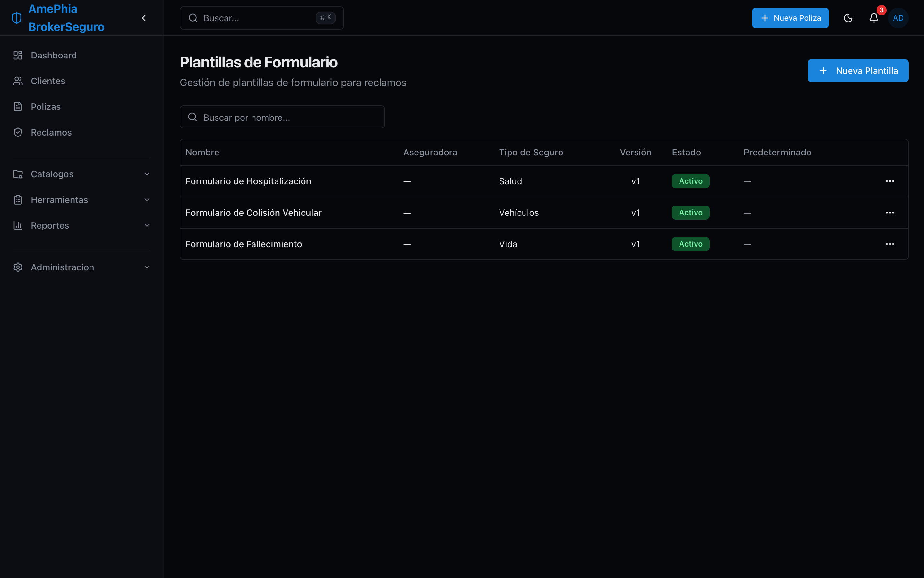Open the AD user avatar menu

(898, 18)
